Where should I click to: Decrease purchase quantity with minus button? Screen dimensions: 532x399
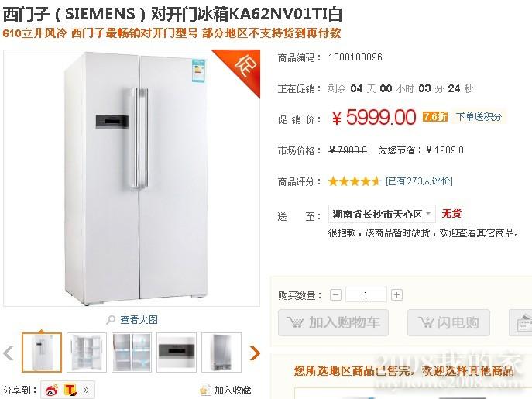[335, 294]
